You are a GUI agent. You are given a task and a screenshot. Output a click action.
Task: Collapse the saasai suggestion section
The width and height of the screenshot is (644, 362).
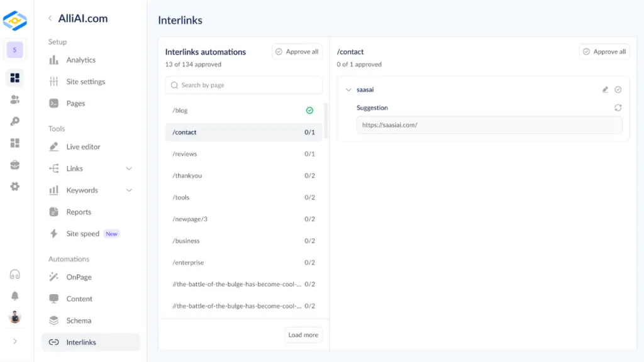tap(349, 89)
